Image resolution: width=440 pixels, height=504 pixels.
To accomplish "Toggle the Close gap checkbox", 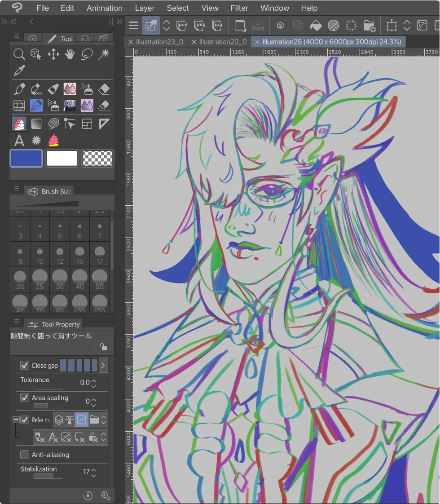I will [x=25, y=365].
